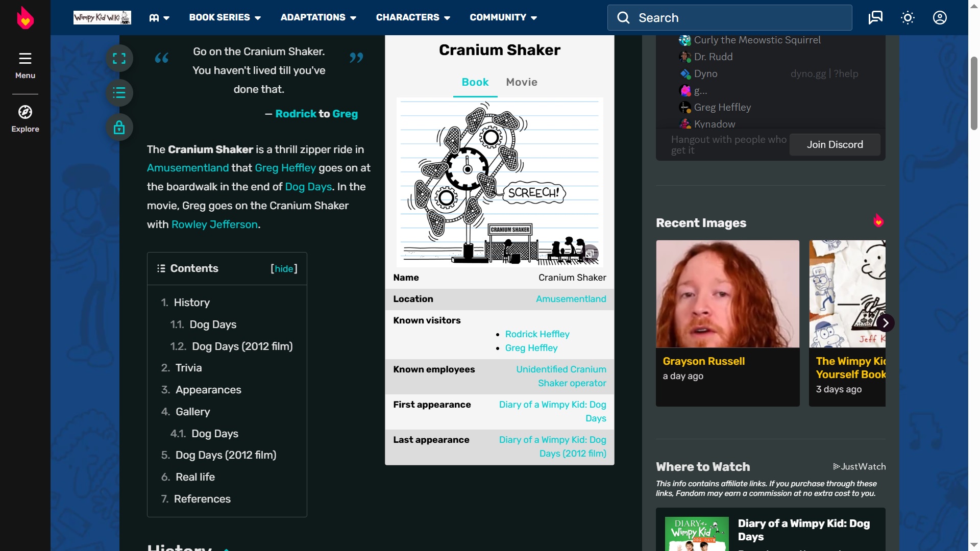Image resolution: width=980 pixels, height=551 pixels.
Task: Jump to Appearances section in Contents
Action: coord(208,390)
